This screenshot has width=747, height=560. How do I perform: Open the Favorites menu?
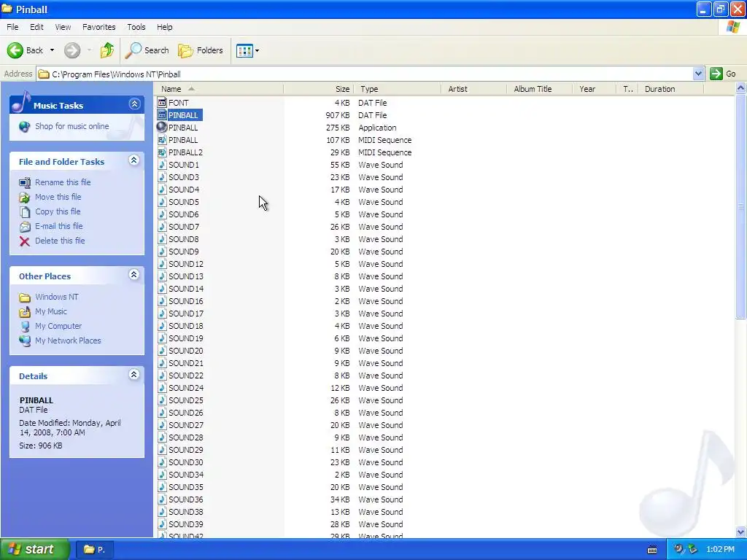tap(98, 27)
